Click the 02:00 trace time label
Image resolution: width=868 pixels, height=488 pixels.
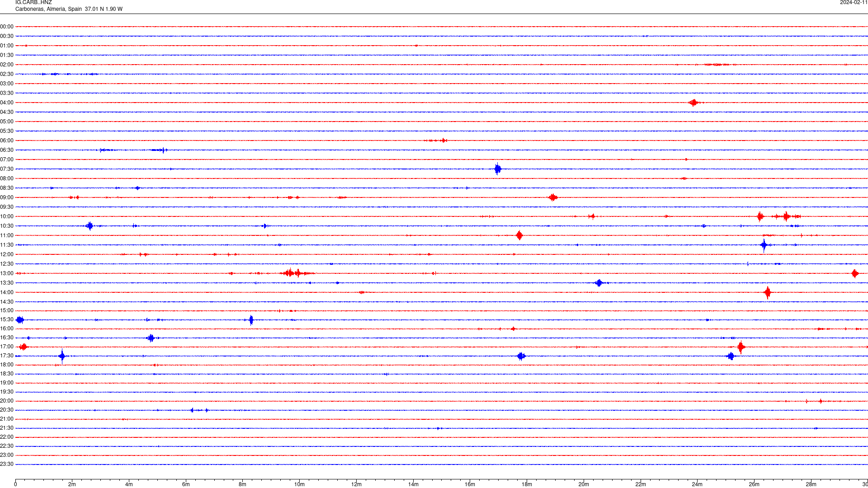pyautogui.click(x=7, y=65)
